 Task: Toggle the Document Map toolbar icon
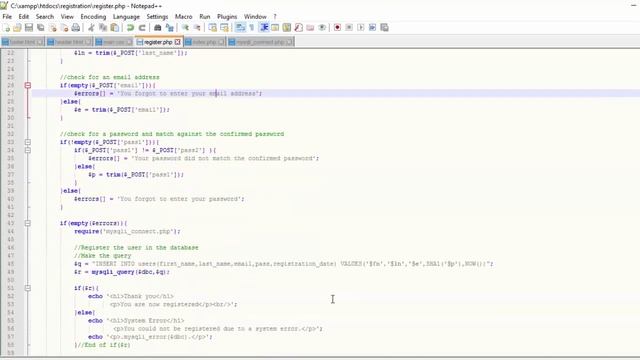(287, 28)
